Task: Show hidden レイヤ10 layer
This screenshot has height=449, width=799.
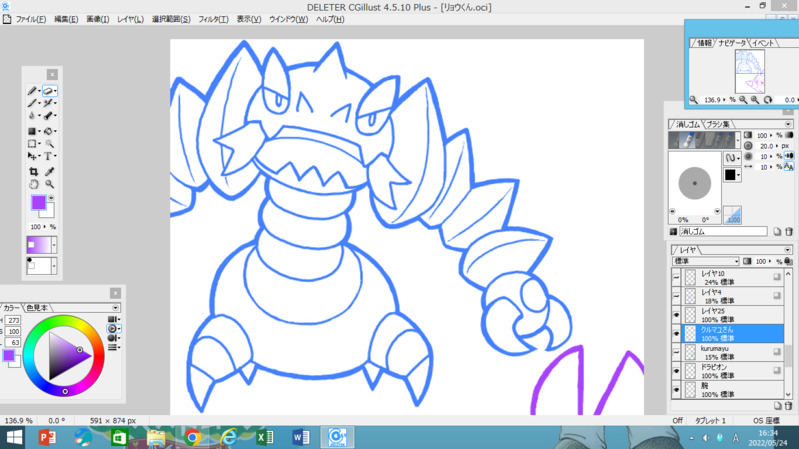Action: 676,278
